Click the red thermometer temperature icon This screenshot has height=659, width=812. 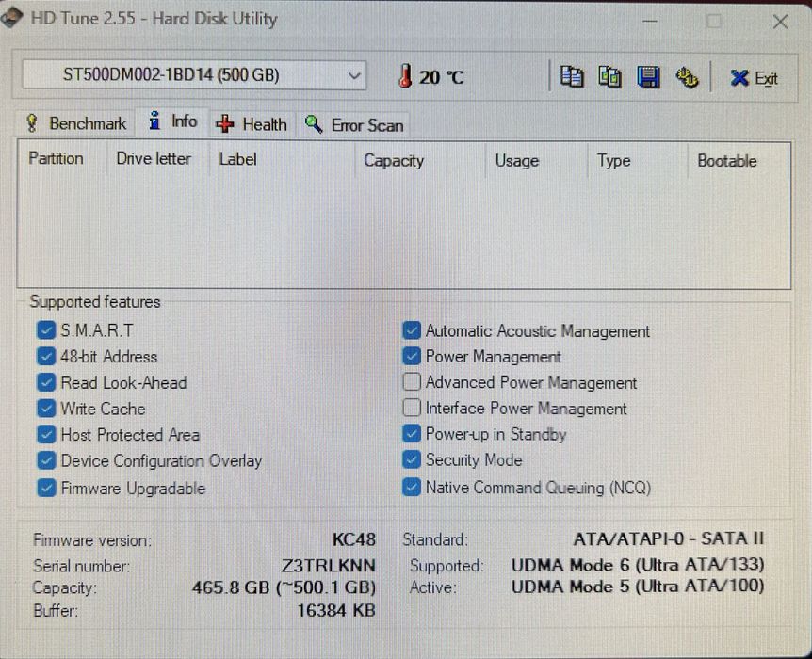(x=405, y=76)
